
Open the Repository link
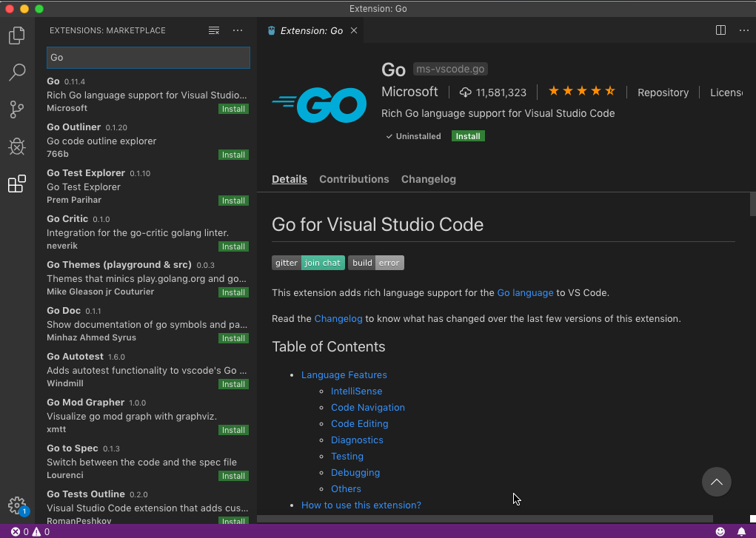tap(663, 93)
